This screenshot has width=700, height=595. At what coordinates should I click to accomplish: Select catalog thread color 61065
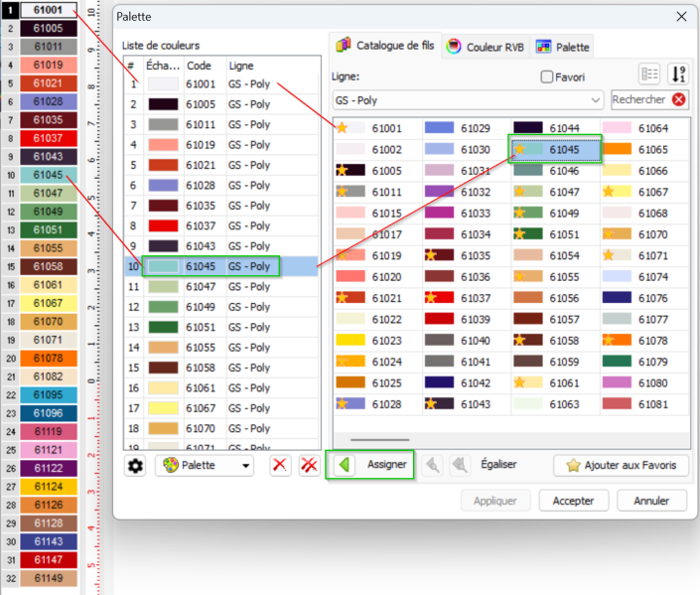(644, 150)
